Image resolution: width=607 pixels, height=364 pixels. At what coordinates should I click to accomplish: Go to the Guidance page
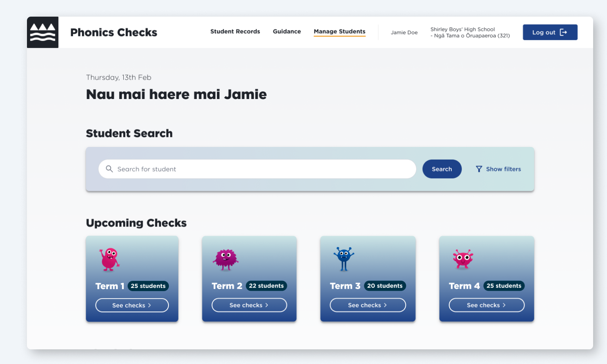(287, 32)
